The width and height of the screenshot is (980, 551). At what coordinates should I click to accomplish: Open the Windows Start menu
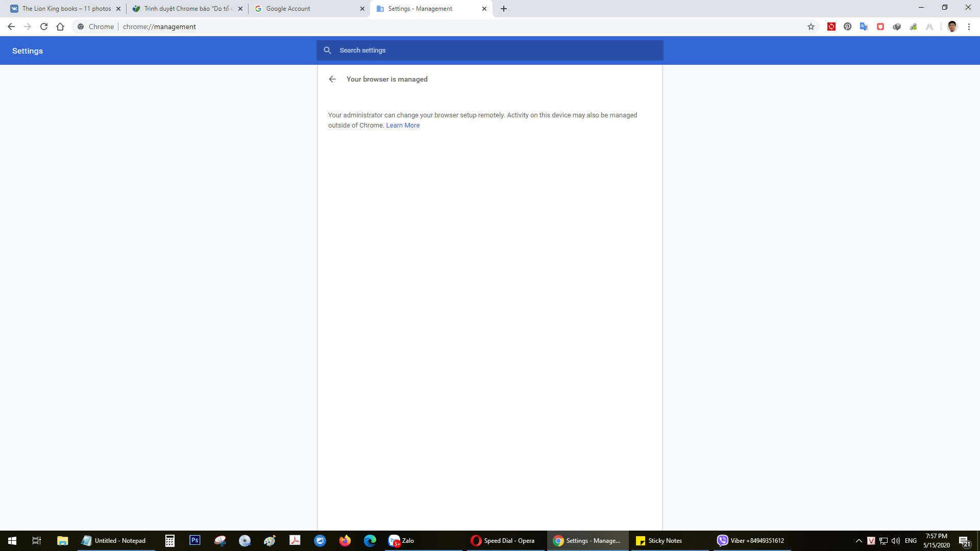pos(12,541)
